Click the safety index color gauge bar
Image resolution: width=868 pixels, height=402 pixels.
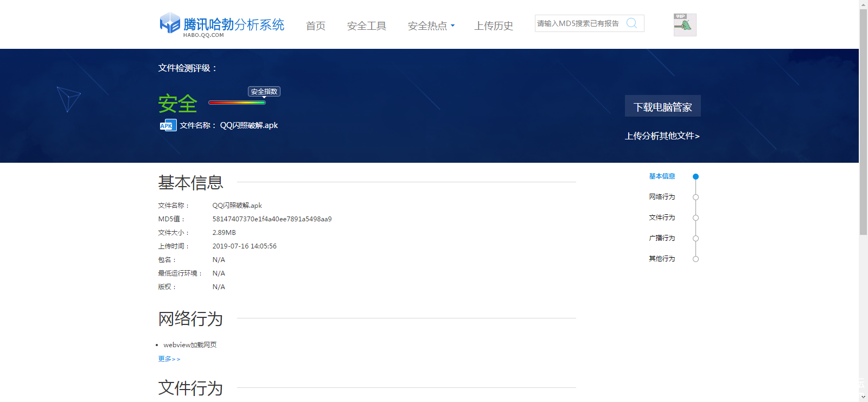click(237, 103)
